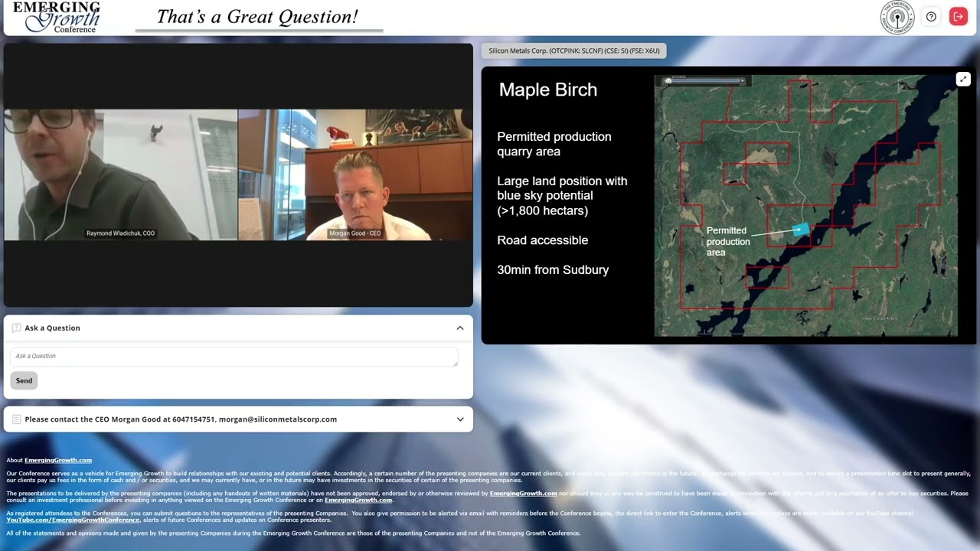Screen dimensions: 980x551
Task: Focus the Ask a Question text field
Action: (x=234, y=357)
